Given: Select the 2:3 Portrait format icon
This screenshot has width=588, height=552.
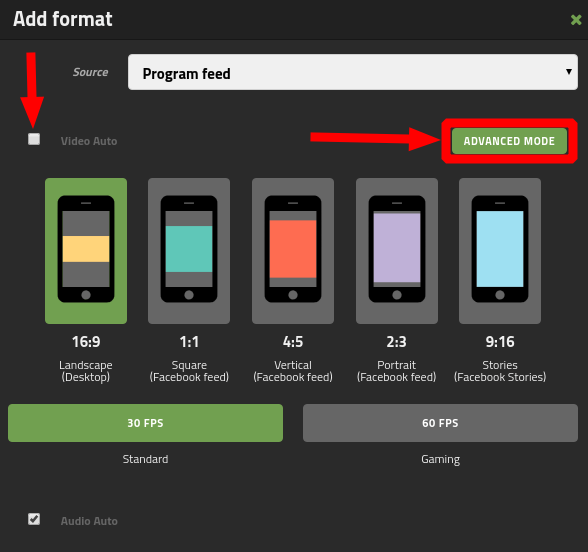Looking at the screenshot, I should [397, 250].
